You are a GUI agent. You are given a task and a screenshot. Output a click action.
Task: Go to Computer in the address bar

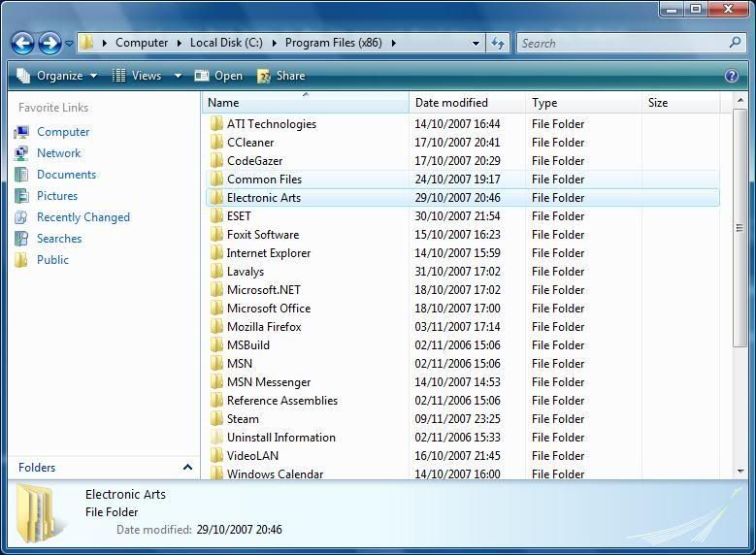tap(142, 43)
